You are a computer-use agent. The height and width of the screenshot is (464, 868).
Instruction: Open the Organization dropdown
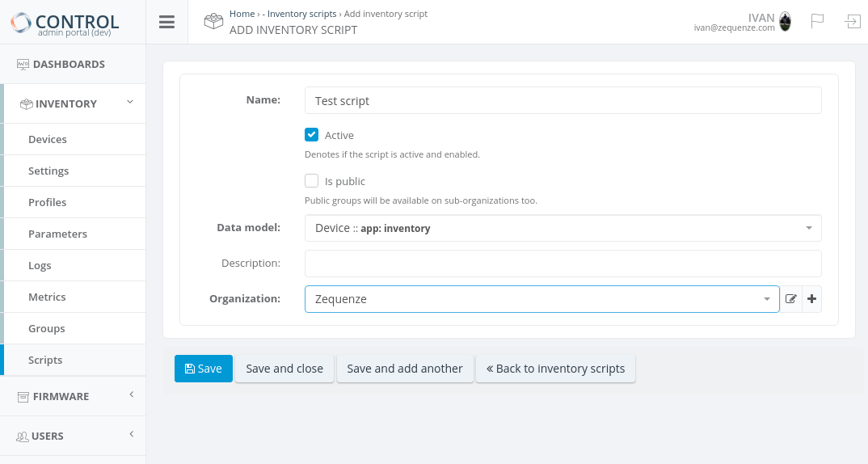pos(541,299)
